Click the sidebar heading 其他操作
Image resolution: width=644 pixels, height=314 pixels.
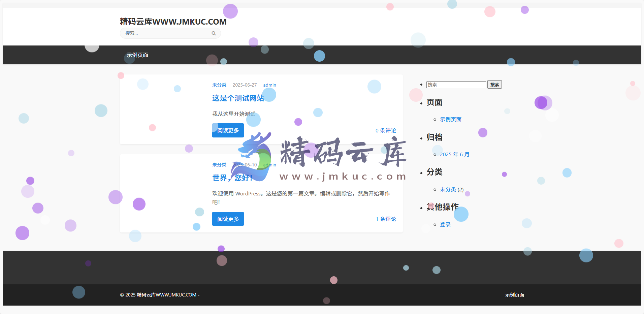click(x=443, y=207)
